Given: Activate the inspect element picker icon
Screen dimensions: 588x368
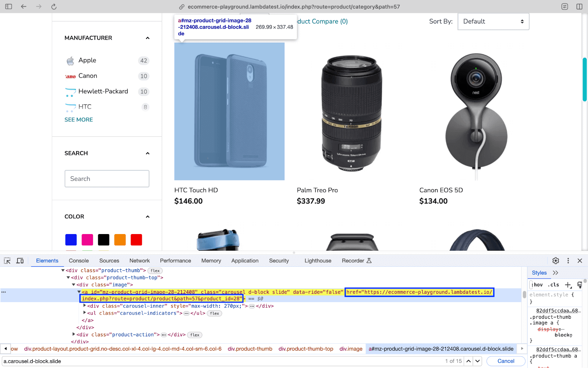Looking at the screenshot, I should [7, 261].
